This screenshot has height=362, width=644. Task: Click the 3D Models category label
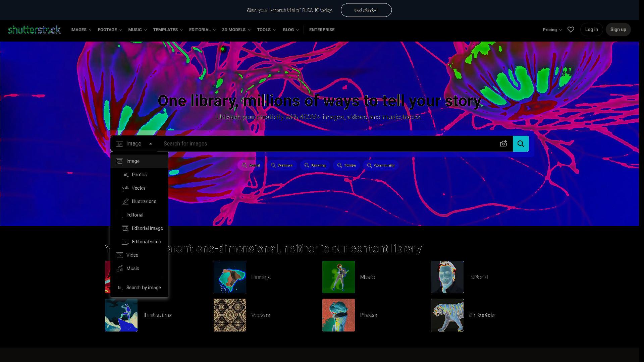coord(481,315)
